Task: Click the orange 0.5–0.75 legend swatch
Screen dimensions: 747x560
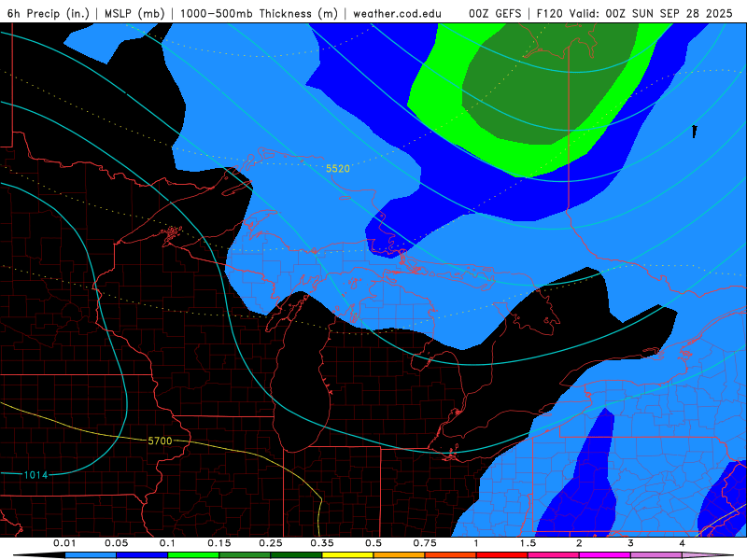Action: pyautogui.click(x=400, y=555)
